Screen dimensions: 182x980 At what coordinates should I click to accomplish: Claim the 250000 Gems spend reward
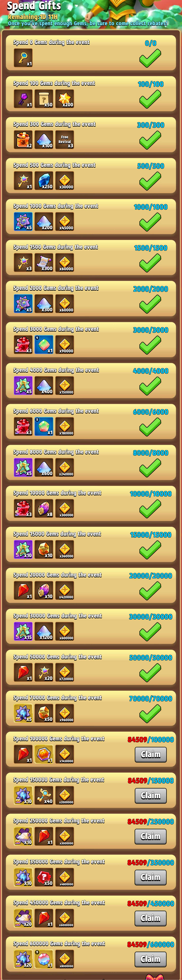(x=151, y=836)
